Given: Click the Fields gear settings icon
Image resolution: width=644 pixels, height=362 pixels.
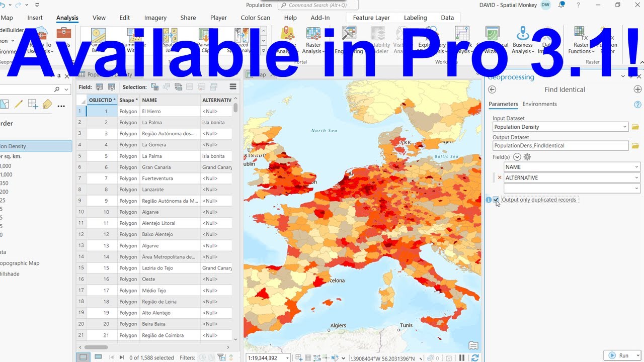Looking at the screenshot, I should point(527,157).
